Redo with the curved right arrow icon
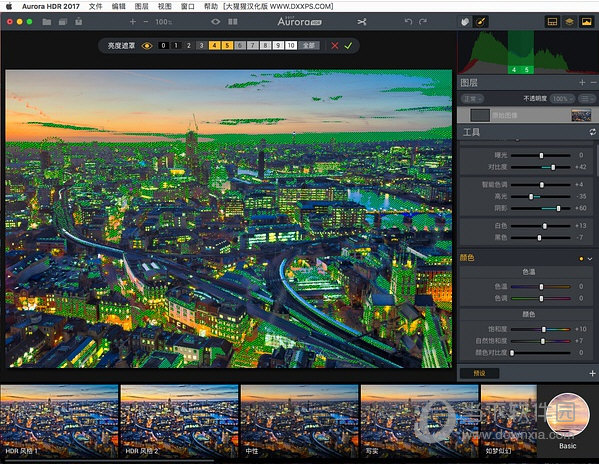Screen dimensions: 599x464 click(x=423, y=22)
